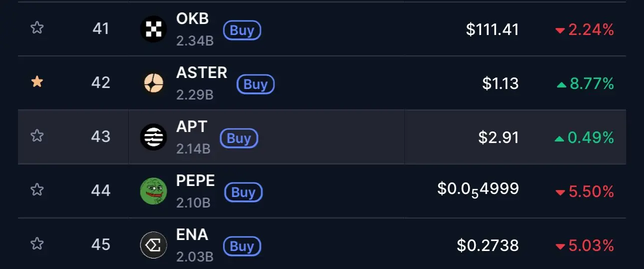
Task: Star the APT row as favorite
Action: tap(37, 136)
